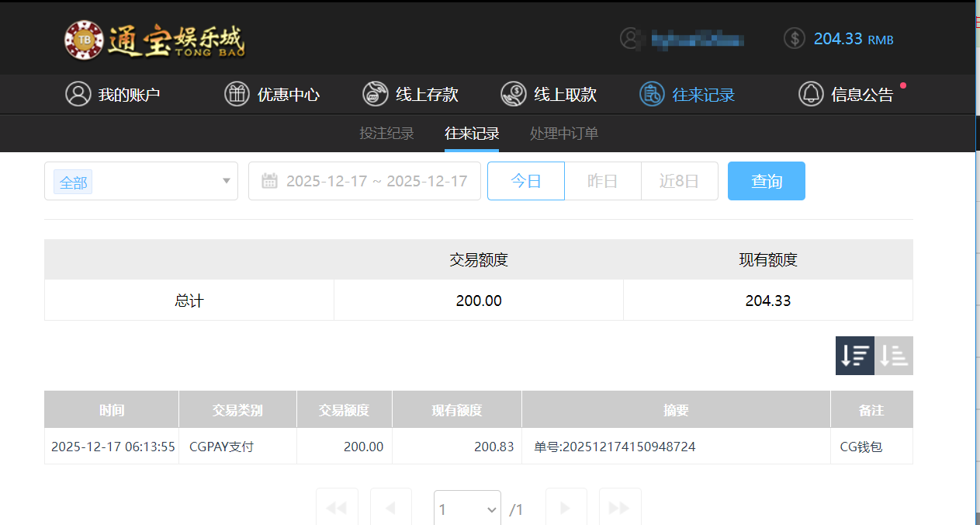Switch to the 处理中订单 tab
Image resolution: width=980 pixels, height=525 pixels.
tap(563, 133)
